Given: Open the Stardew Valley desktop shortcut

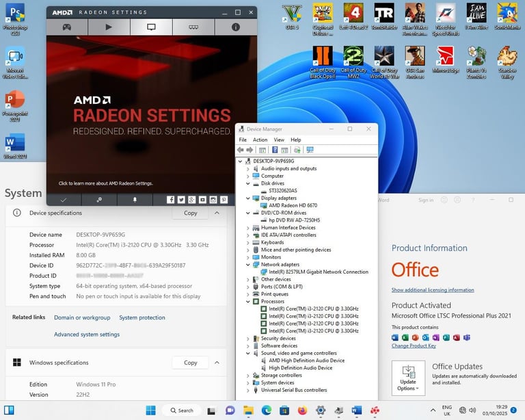Looking at the screenshot, I should (x=507, y=63).
